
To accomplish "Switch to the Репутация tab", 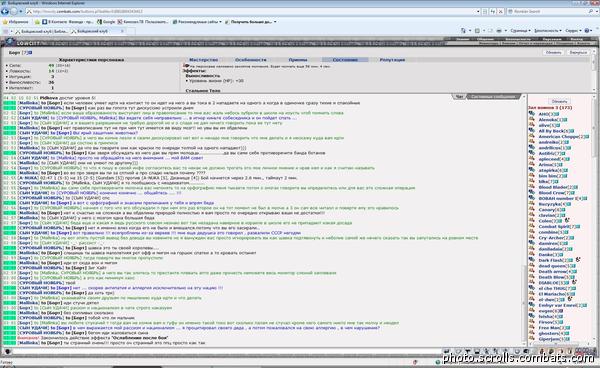I will pyautogui.click(x=392, y=60).
